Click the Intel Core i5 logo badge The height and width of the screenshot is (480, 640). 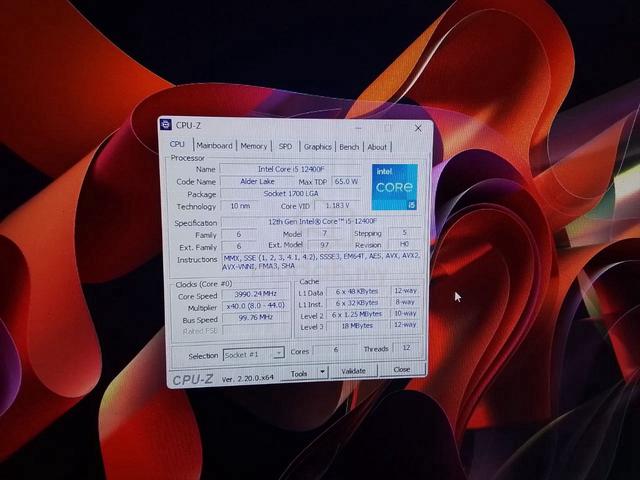394,187
